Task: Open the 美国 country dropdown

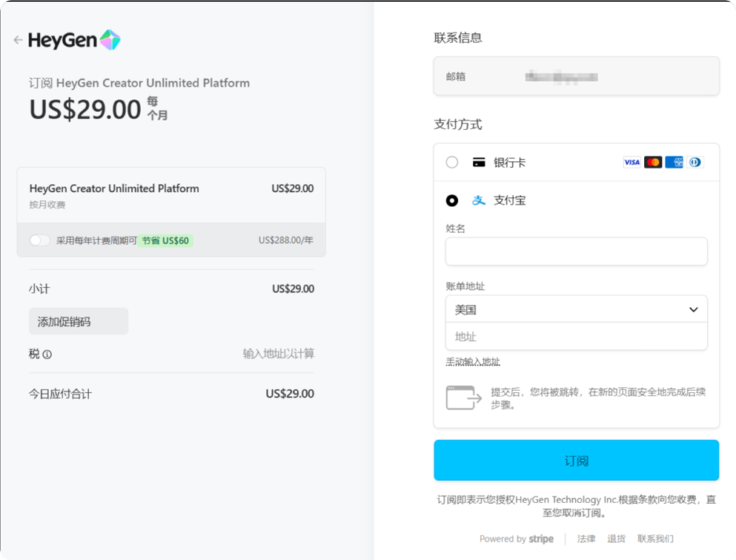Action: coord(576,310)
